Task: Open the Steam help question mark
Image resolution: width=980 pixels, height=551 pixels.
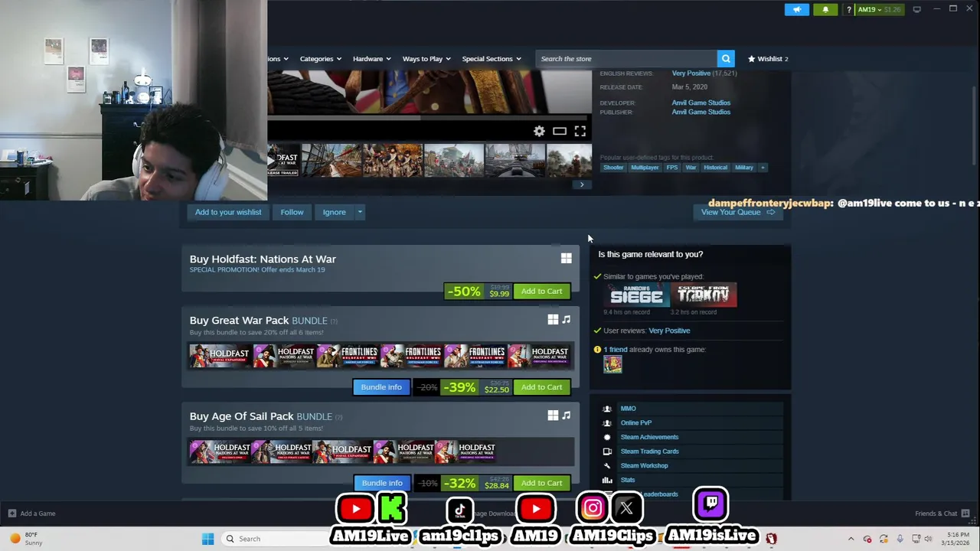Action: (848, 9)
